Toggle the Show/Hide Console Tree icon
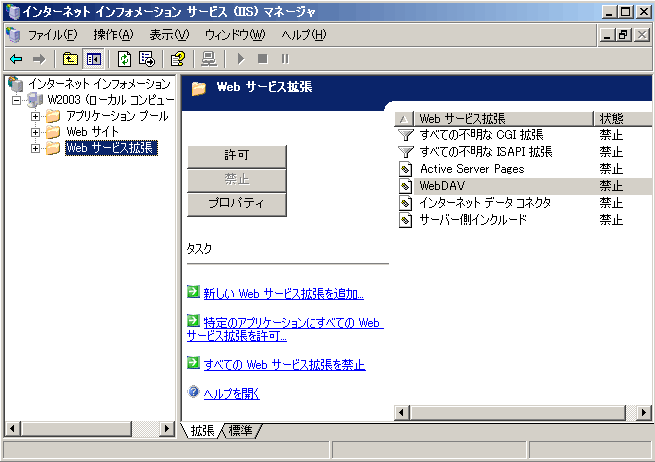Image resolution: width=655 pixels, height=462 pixels. point(91,58)
